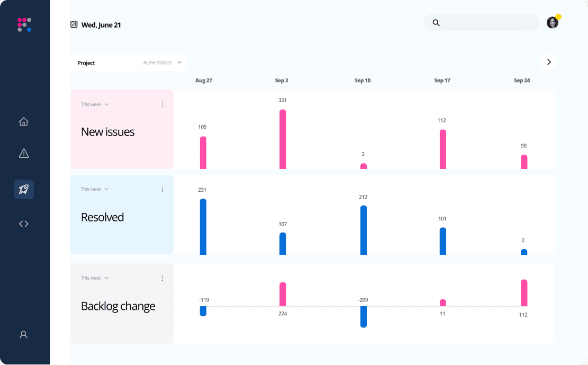The height and width of the screenshot is (365, 588).
Task: Open the code brackets section
Action: coord(24,224)
